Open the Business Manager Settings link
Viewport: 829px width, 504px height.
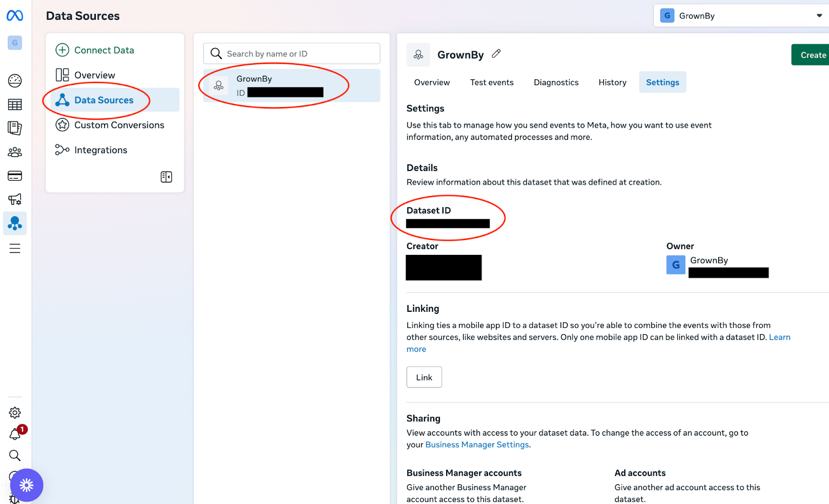pos(477,444)
